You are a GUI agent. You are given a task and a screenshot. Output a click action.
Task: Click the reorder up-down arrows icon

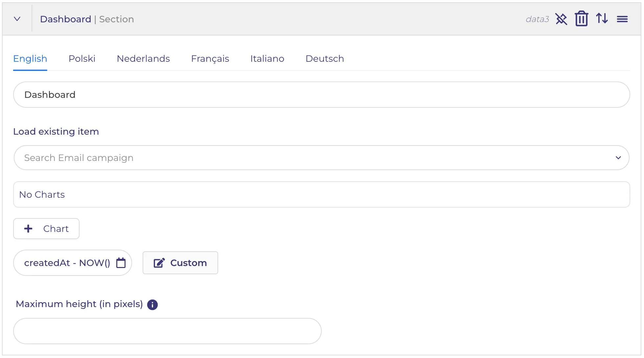602,18
